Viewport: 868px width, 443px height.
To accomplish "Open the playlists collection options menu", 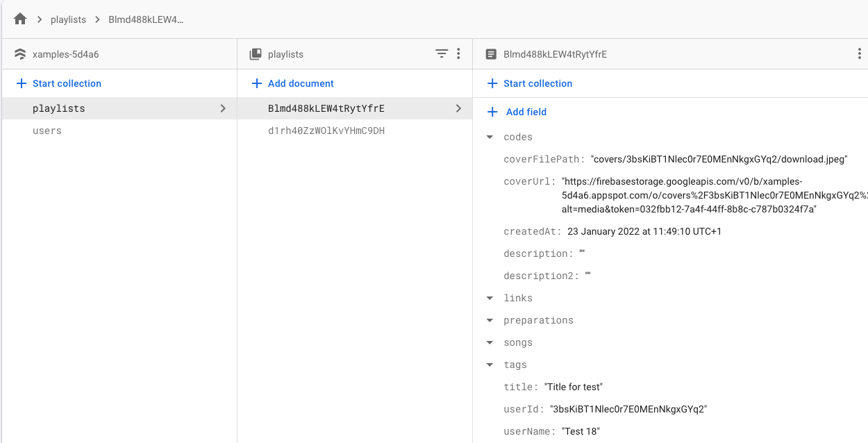I will 458,53.
